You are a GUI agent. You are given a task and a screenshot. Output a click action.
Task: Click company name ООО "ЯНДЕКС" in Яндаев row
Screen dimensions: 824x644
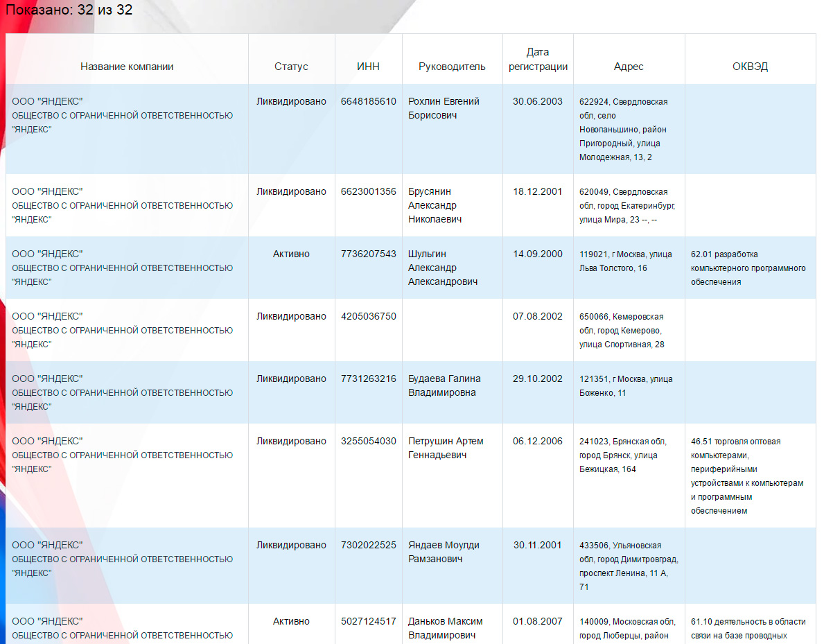click(x=47, y=545)
